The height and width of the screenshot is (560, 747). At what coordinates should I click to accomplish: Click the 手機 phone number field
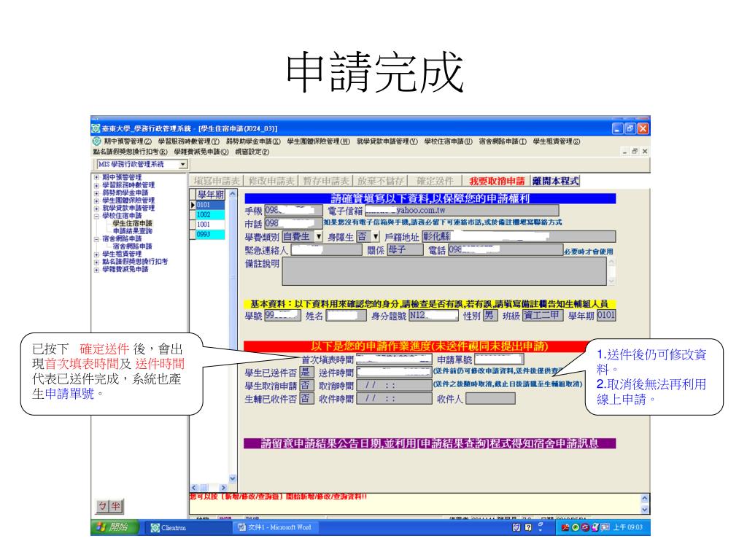(x=293, y=210)
